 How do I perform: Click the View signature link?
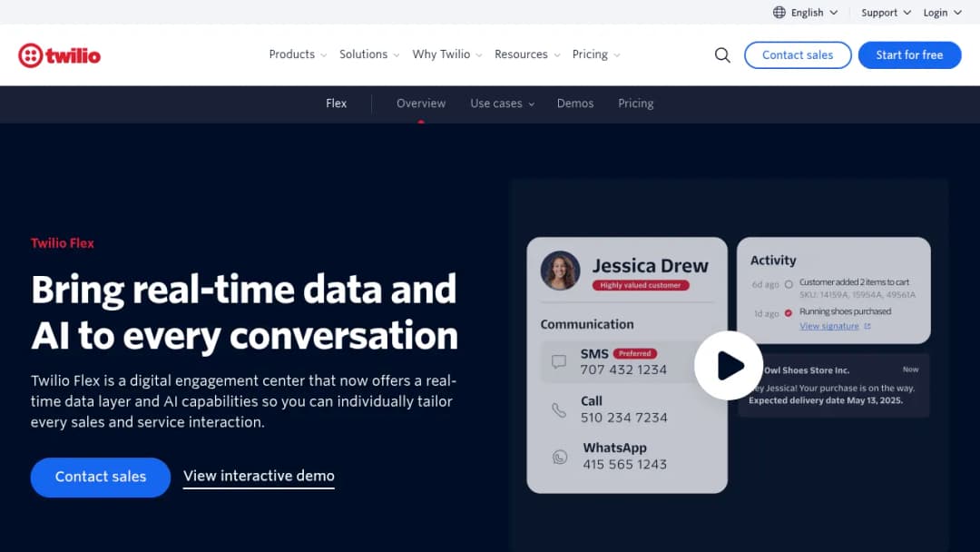828,326
